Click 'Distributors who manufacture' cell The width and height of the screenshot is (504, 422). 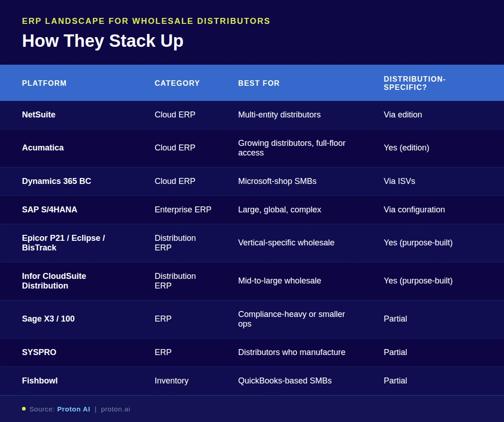(291, 352)
